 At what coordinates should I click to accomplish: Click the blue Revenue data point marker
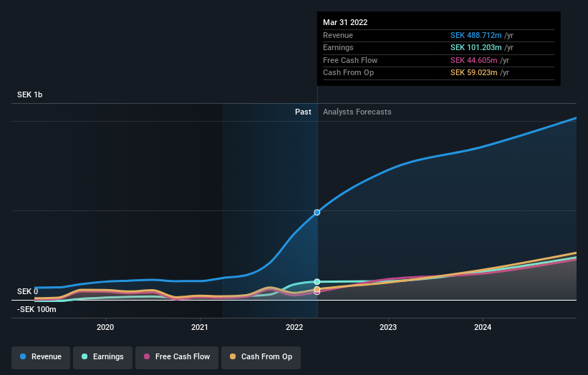(317, 213)
